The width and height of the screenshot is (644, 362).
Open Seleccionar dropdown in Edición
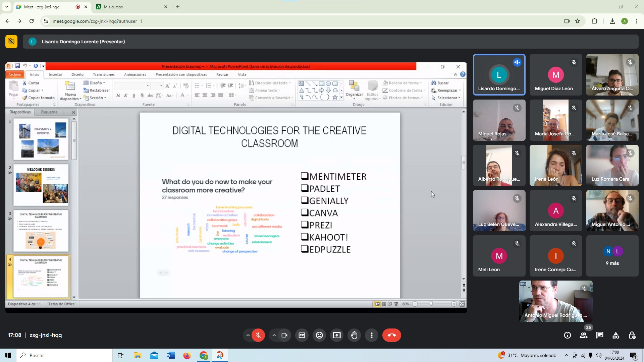pos(446,98)
